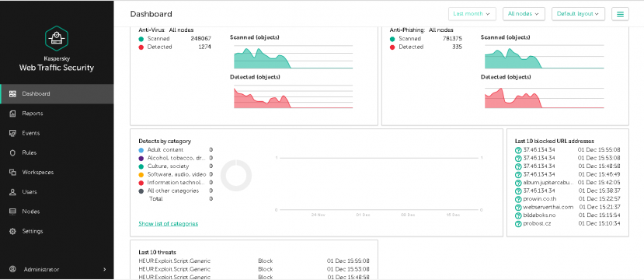
Task: Click the Nodes sidebar icon
Action: pos(12,212)
